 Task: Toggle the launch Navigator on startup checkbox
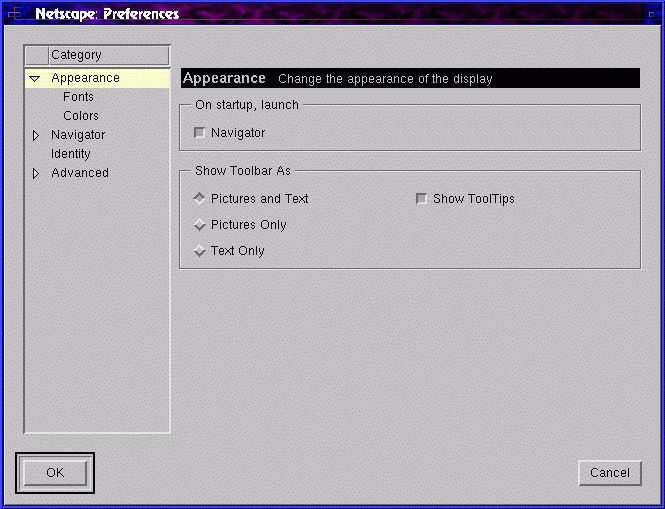tap(199, 133)
